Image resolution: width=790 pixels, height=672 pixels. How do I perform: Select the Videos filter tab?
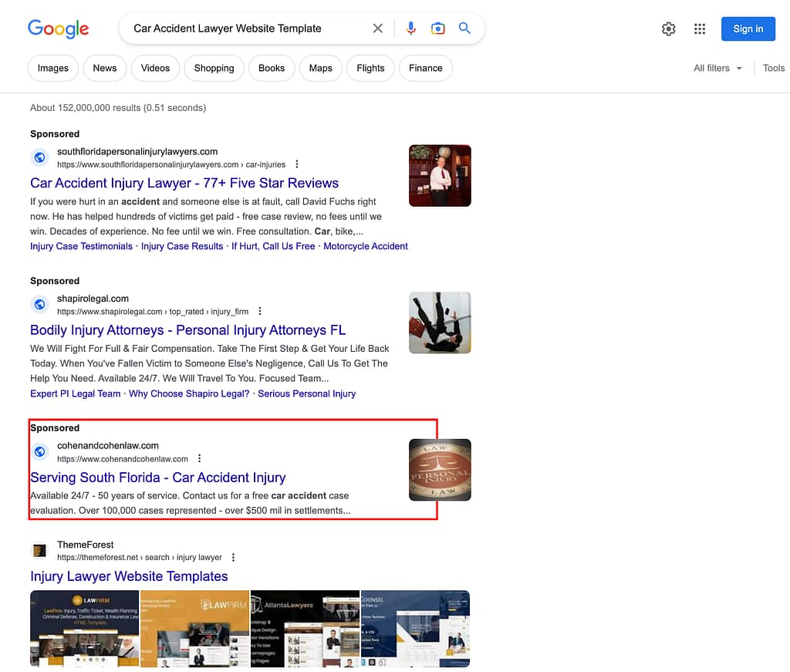(155, 68)
